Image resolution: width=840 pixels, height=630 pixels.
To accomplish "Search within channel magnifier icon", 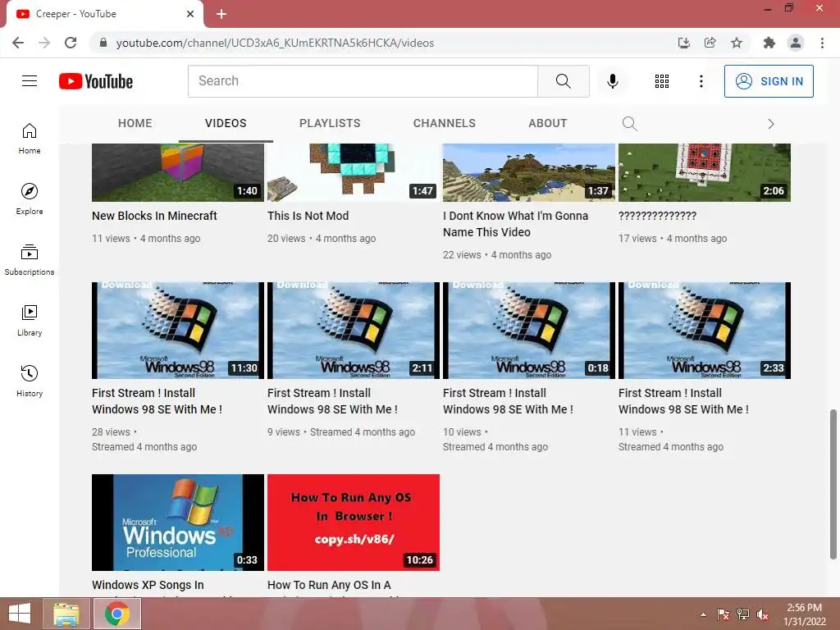I will 629,124.
